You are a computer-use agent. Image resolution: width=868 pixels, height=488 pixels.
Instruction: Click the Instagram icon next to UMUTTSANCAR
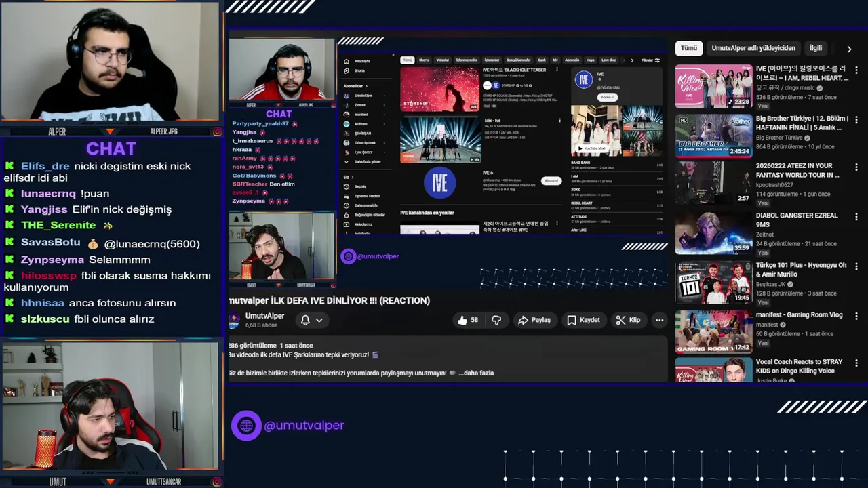tap(217, 481)
